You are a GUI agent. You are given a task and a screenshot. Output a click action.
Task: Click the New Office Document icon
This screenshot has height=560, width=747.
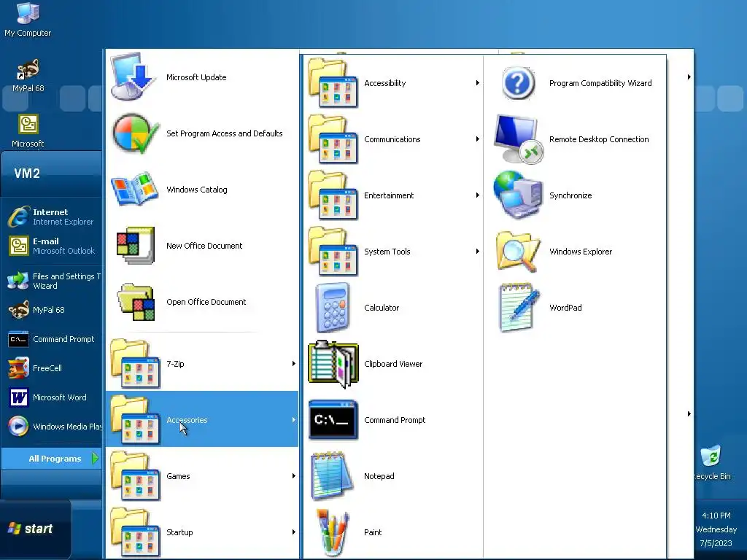tap(136, 245)
